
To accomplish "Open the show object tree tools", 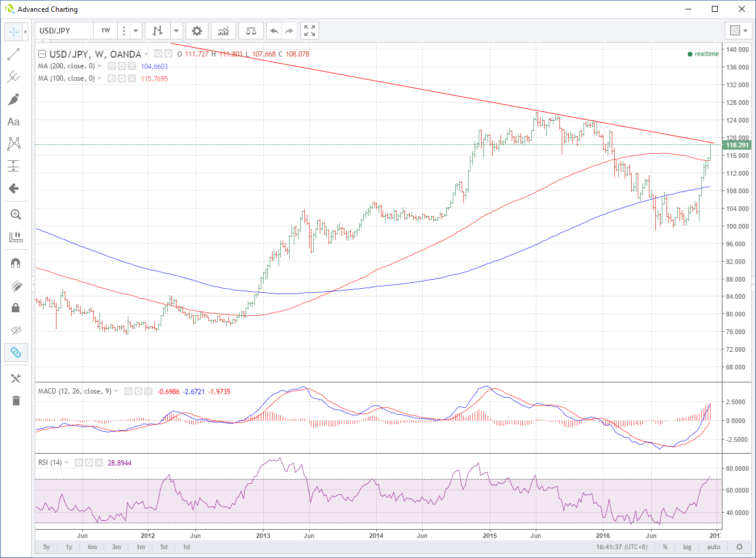I will click(15, 378).
